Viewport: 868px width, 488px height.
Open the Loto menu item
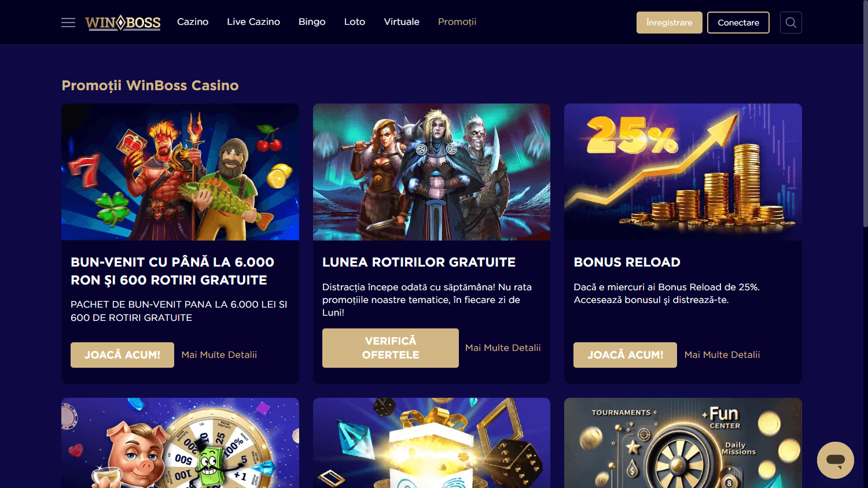[x=355, y=22]
